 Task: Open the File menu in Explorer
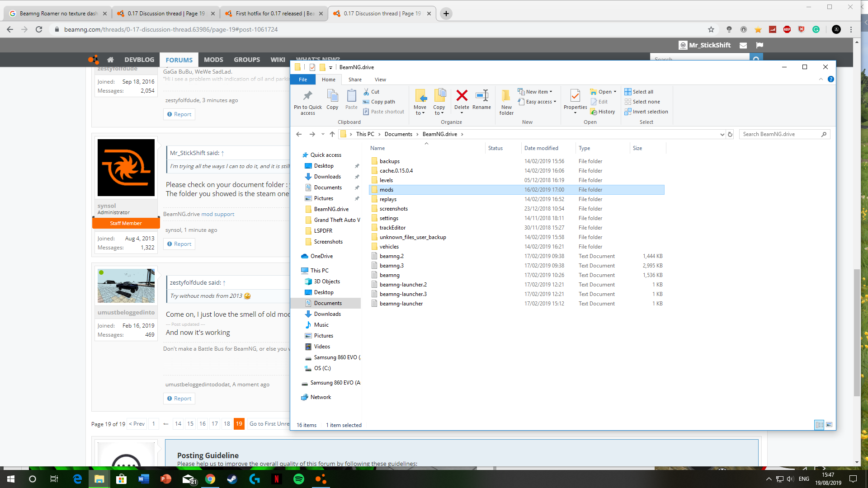coord(303,80)
